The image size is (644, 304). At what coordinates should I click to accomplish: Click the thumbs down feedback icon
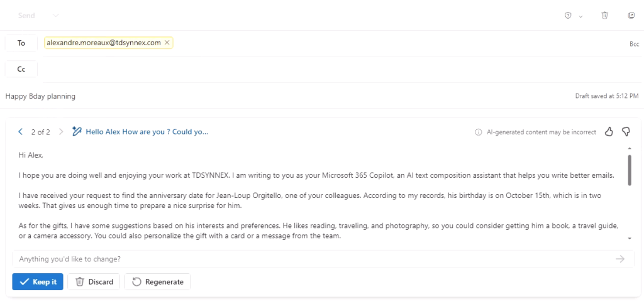point(626,132)
